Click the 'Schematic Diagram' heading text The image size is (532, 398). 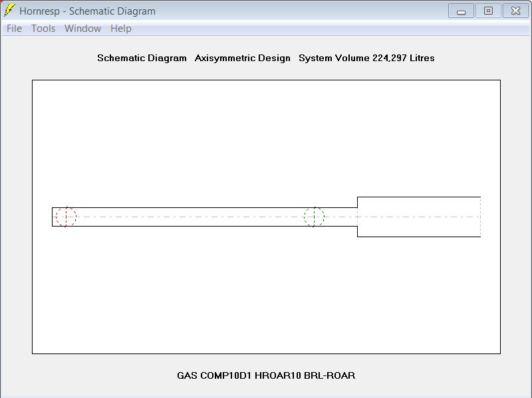point(142,58)
